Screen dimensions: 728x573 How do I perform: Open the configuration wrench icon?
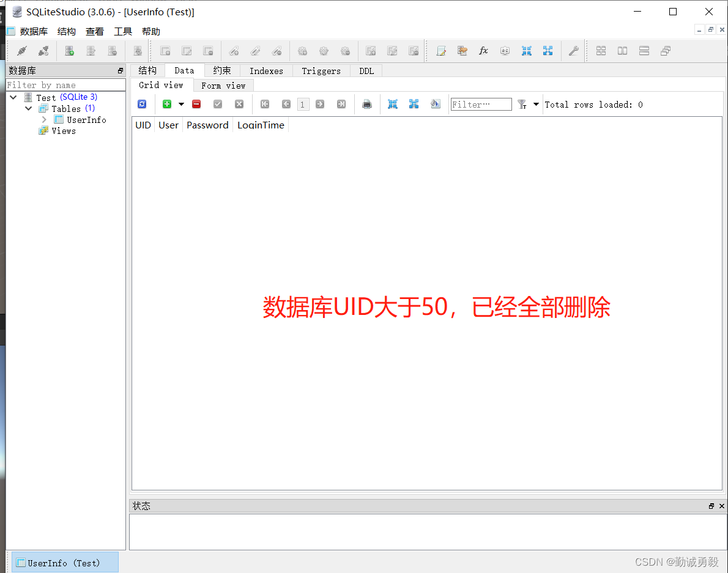(573, 51)
